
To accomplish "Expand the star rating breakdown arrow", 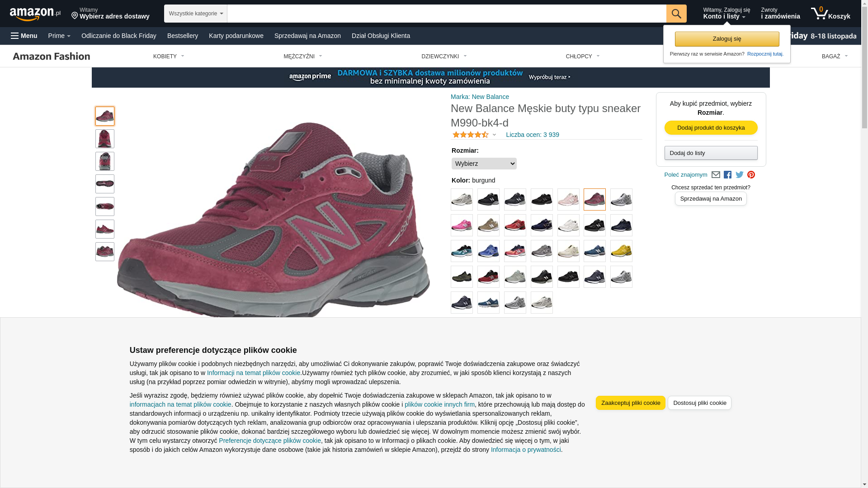I will [494, 135].
